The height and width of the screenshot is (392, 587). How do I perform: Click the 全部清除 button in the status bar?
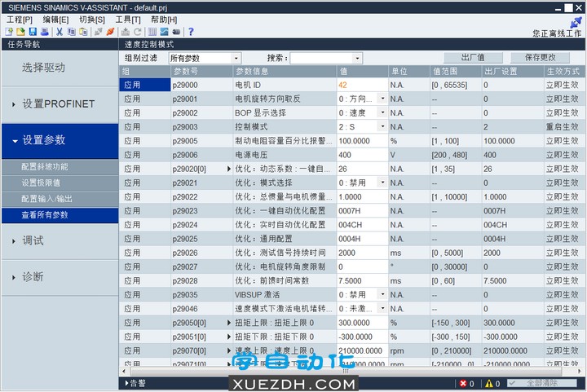541,383
